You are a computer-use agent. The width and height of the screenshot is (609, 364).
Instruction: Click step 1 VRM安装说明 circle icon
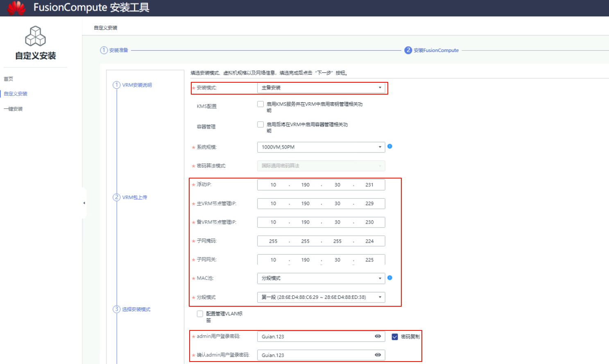click(x=116, y=85)
